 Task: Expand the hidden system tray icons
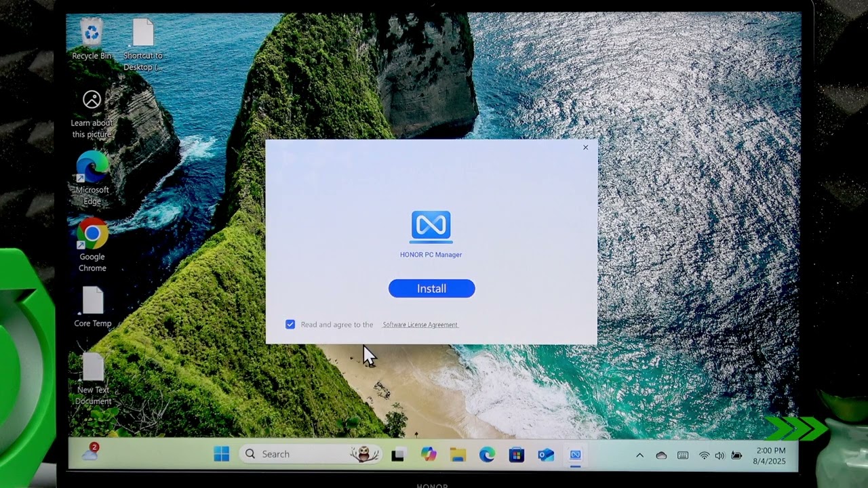(639, 455)
